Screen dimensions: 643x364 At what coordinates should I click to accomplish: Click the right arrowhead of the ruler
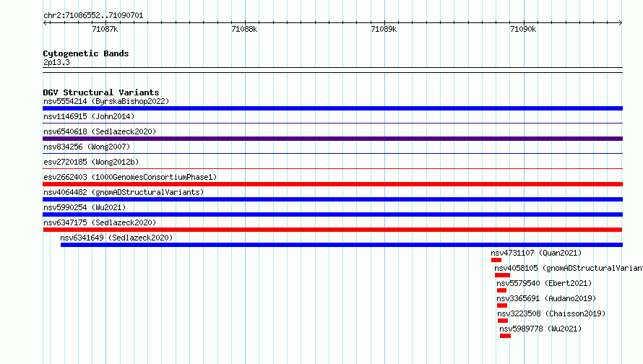pyautogui.click(x=621, y=22)
